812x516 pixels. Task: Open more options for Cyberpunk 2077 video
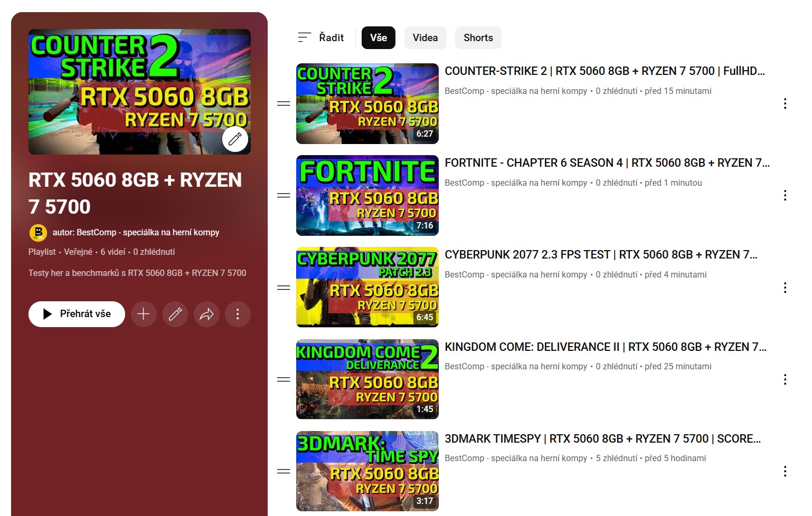tap(785, 288)
